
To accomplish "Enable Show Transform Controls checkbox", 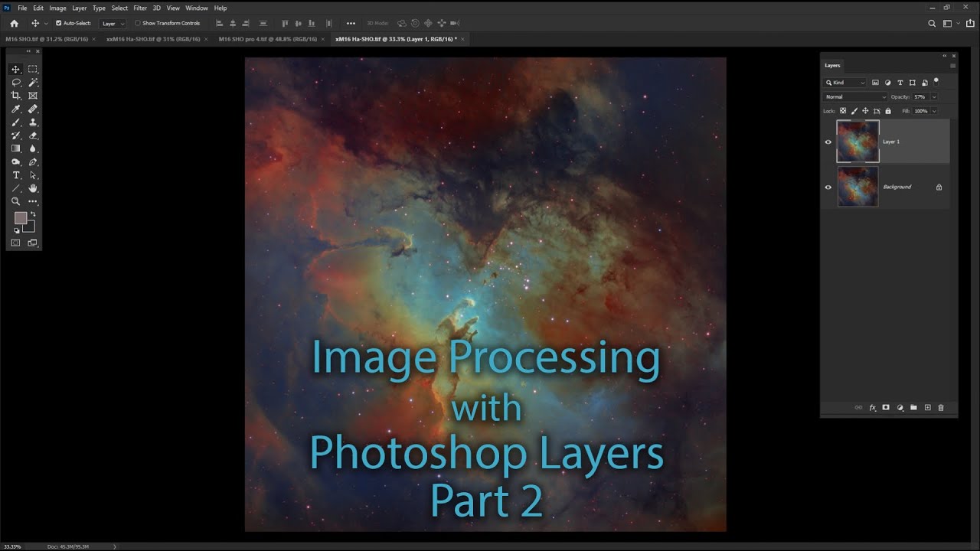I will (x=138, y=23).
